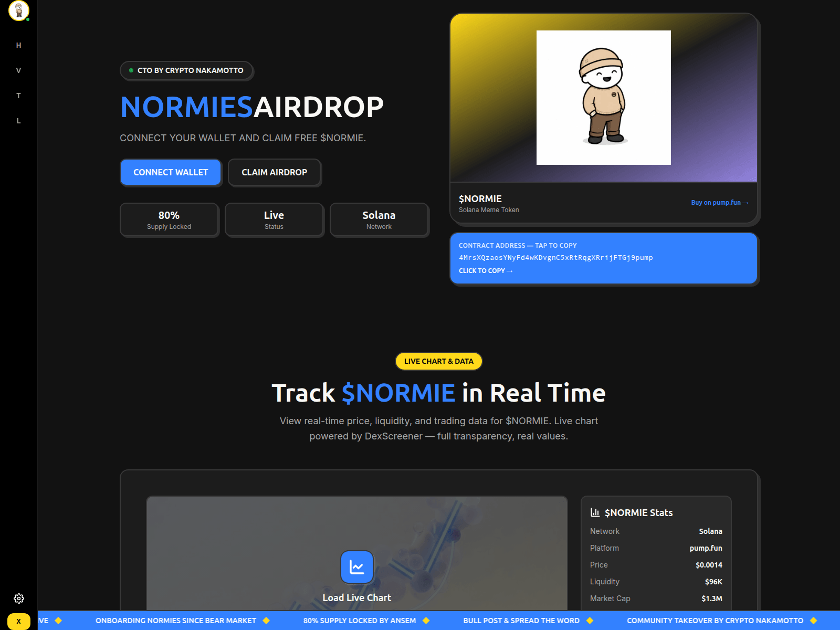Click the Connect Wallet button

(x=171, y=172)
